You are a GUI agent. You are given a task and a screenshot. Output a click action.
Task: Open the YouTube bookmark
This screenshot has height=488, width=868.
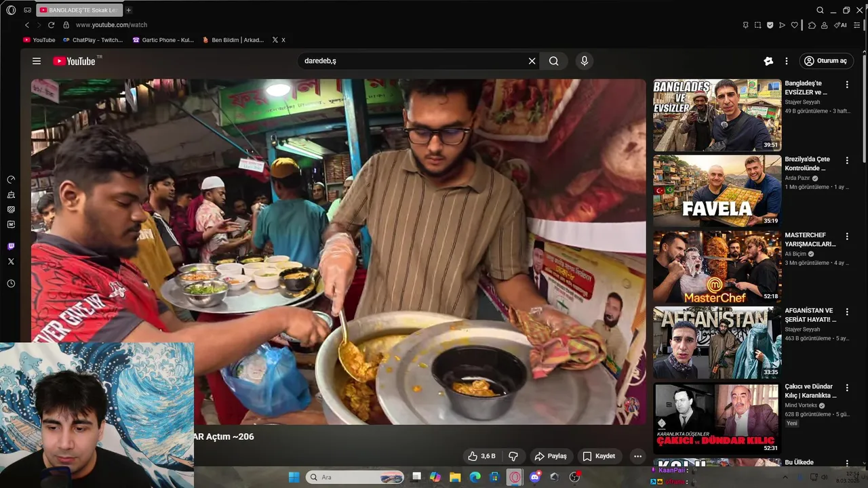[39, 40]
